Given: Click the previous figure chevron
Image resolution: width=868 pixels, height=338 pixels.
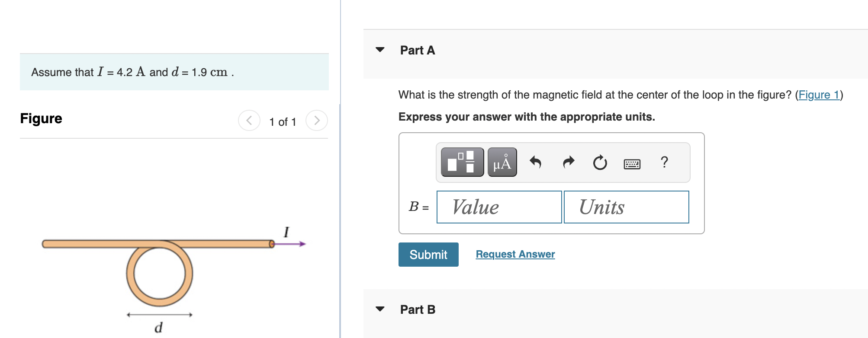Looking at the screenshot, I should pos(249,121).
